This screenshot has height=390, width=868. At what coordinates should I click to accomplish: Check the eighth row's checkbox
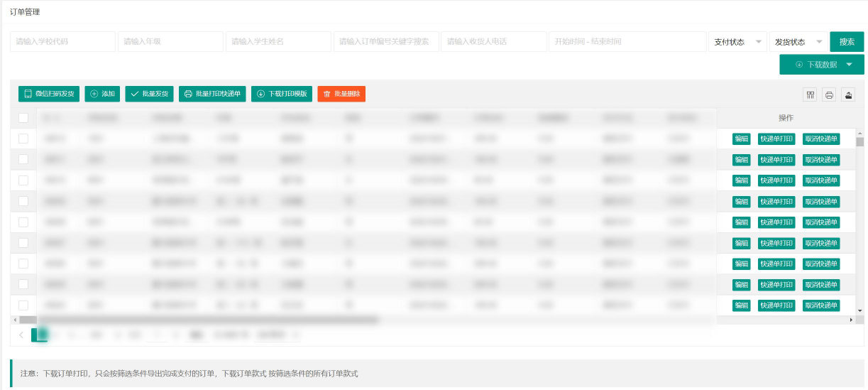point(23,284)
